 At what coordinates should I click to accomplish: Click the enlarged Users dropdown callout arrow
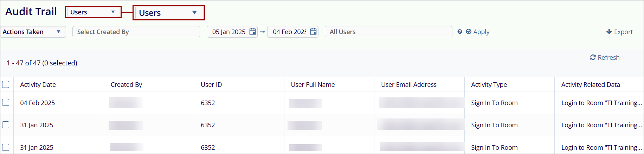(194, 13)
